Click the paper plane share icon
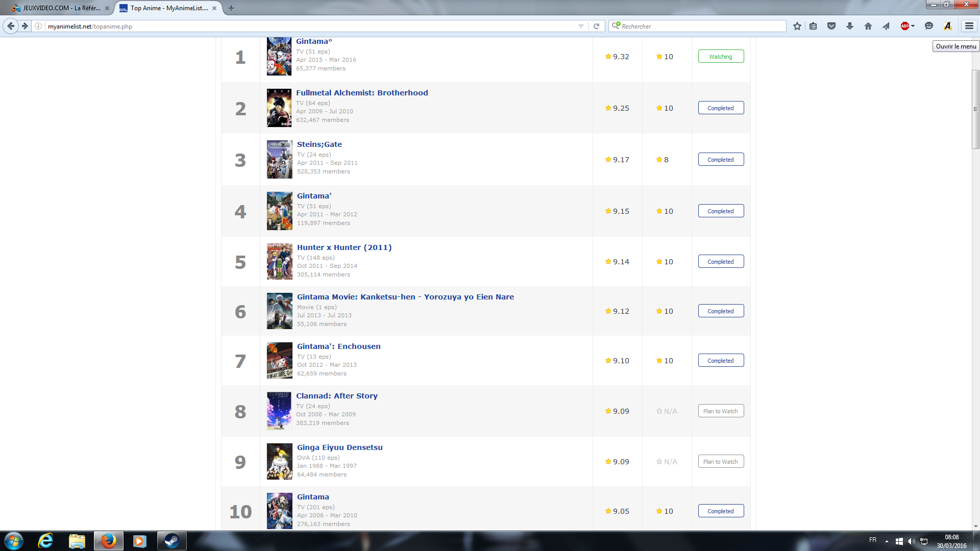The image size is (980, 551). tap(886, 26)
